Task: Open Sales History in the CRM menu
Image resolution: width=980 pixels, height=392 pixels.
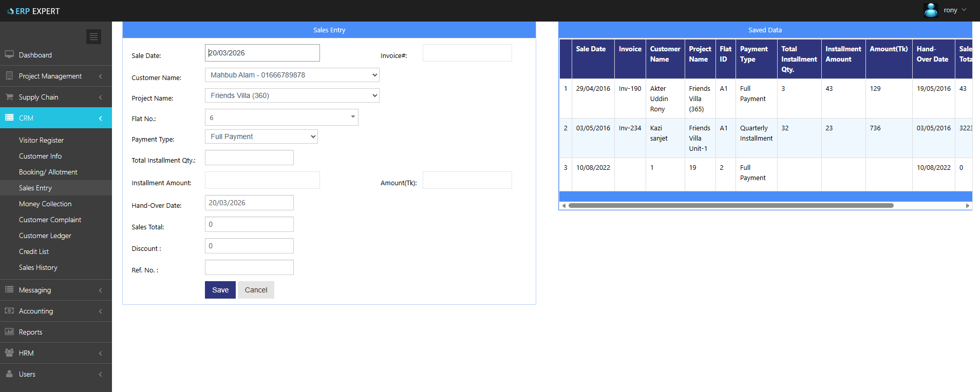Action: point(38,267)
